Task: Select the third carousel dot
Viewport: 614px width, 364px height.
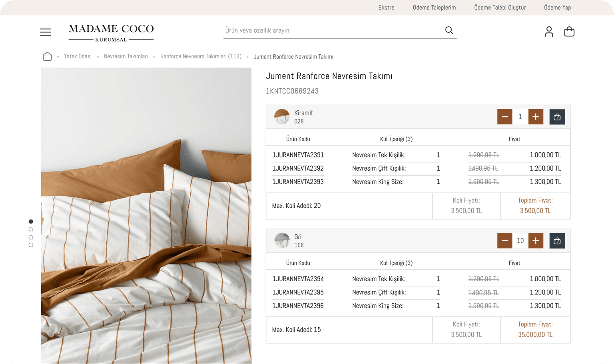Action: [x=31, y=237]
